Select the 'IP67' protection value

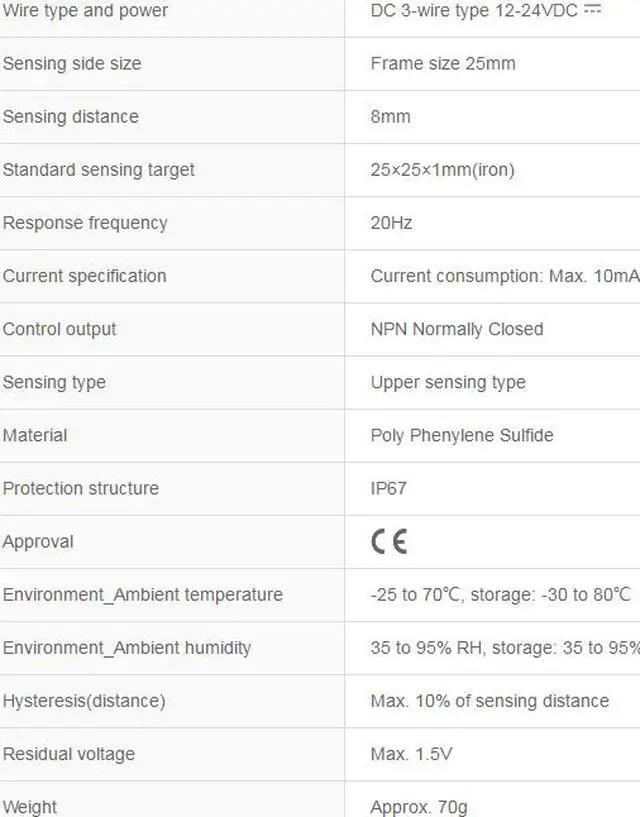pos(388,488)
